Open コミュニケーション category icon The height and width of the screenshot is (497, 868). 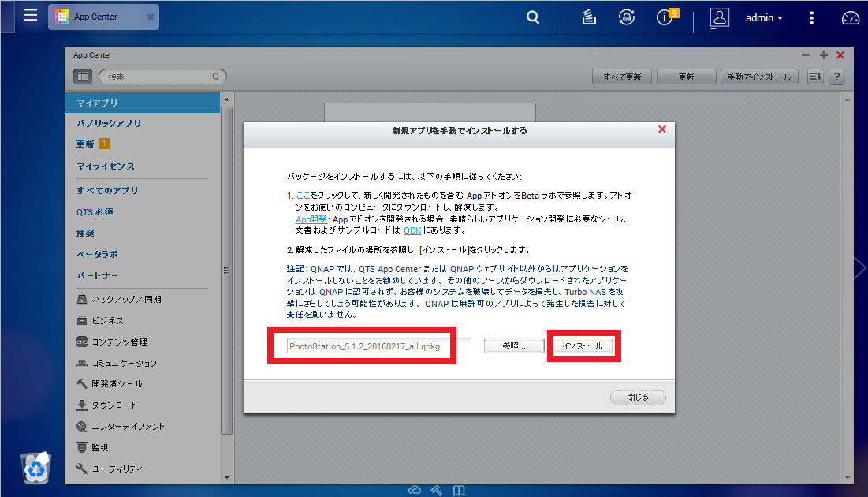tap(82, 363)
